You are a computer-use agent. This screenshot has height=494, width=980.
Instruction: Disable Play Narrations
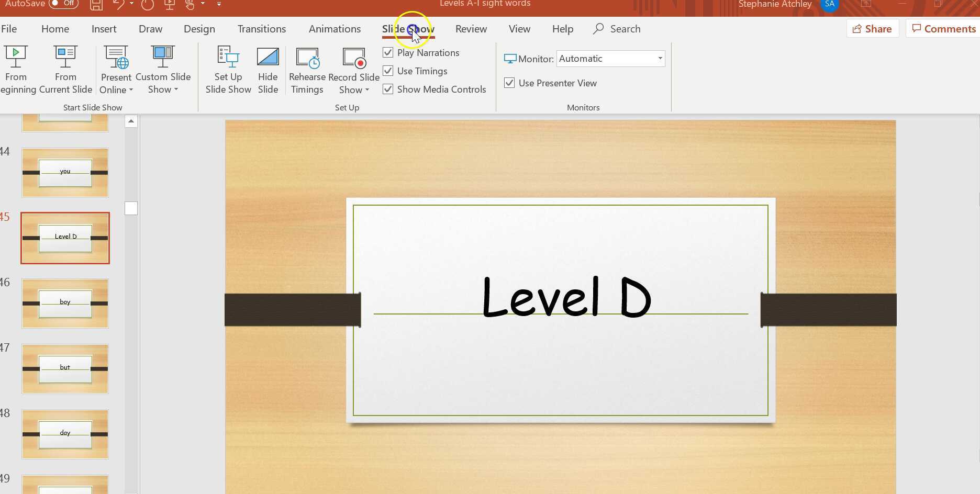[x=388, y=52]
